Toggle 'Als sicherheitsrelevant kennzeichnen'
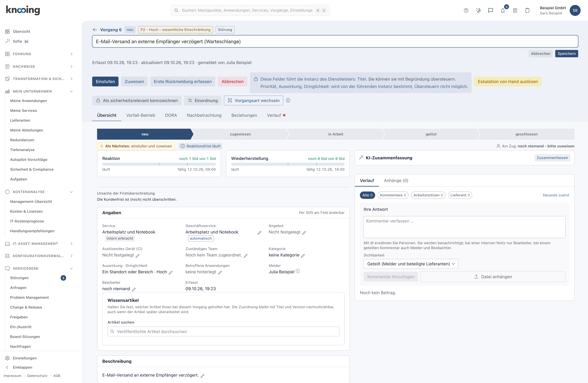 (137, 100)
